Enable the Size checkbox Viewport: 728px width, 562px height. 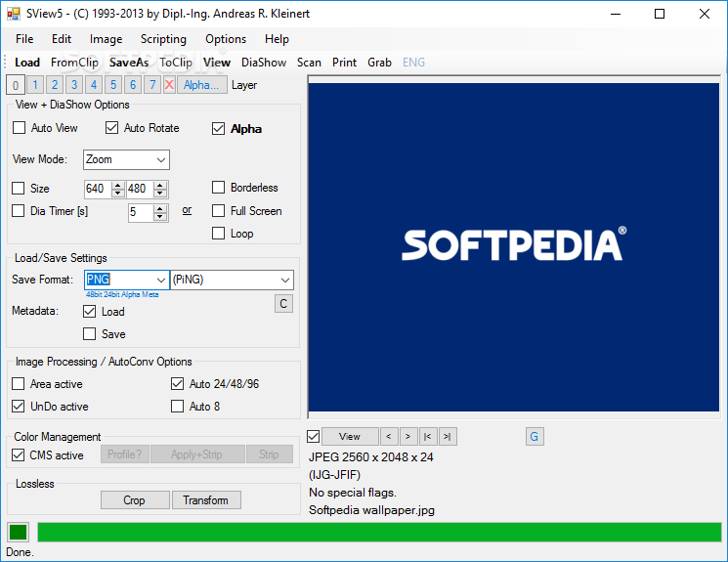tap(19, 188)
